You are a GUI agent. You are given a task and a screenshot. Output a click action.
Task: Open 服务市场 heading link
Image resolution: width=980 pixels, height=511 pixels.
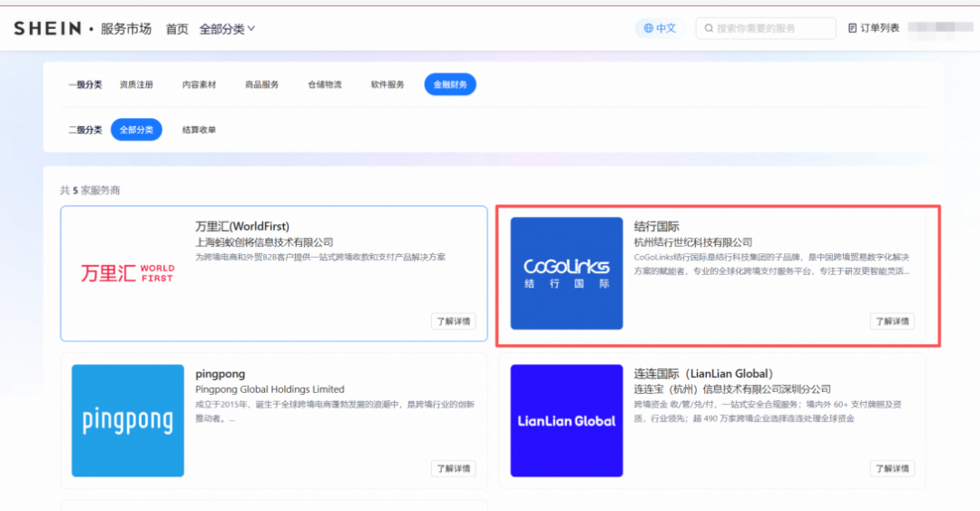[125, 29]
